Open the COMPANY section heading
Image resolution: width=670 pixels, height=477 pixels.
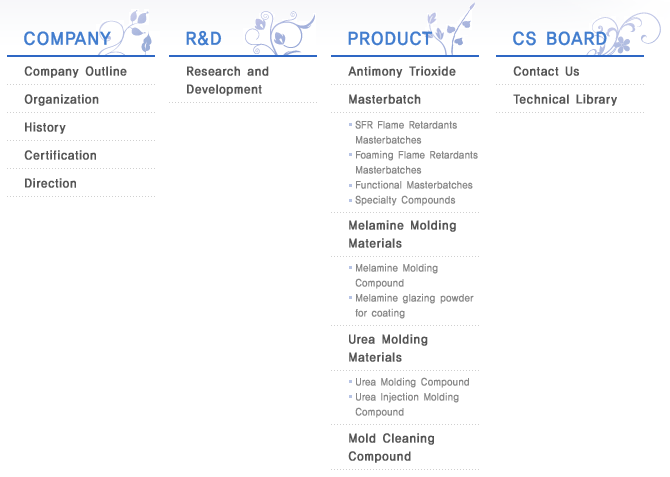point(67,39)
